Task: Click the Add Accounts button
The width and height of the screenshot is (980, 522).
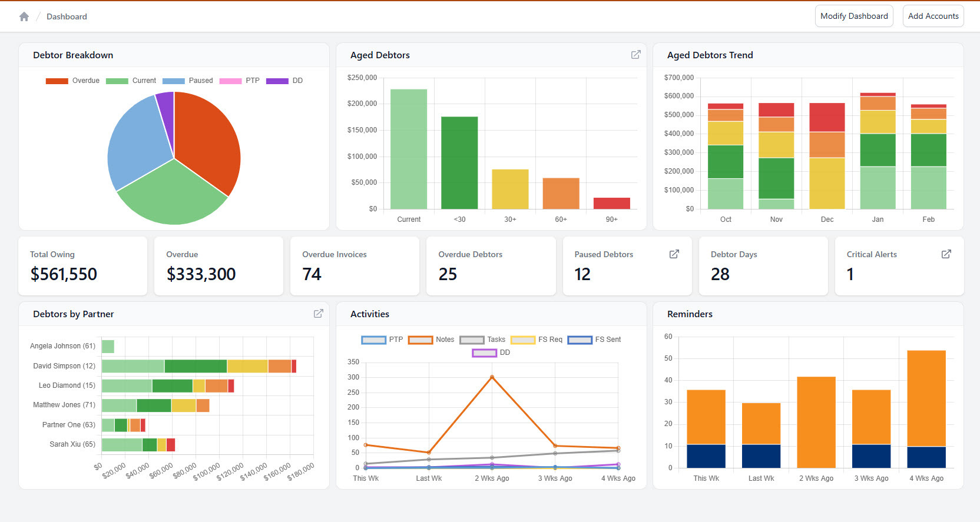Action: click(x=933, y=16)
